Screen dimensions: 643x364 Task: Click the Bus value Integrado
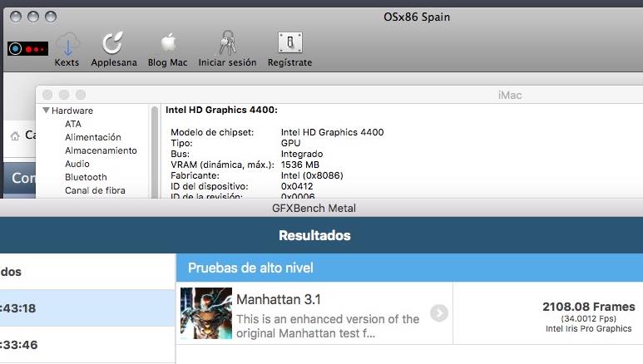point(302,154)
